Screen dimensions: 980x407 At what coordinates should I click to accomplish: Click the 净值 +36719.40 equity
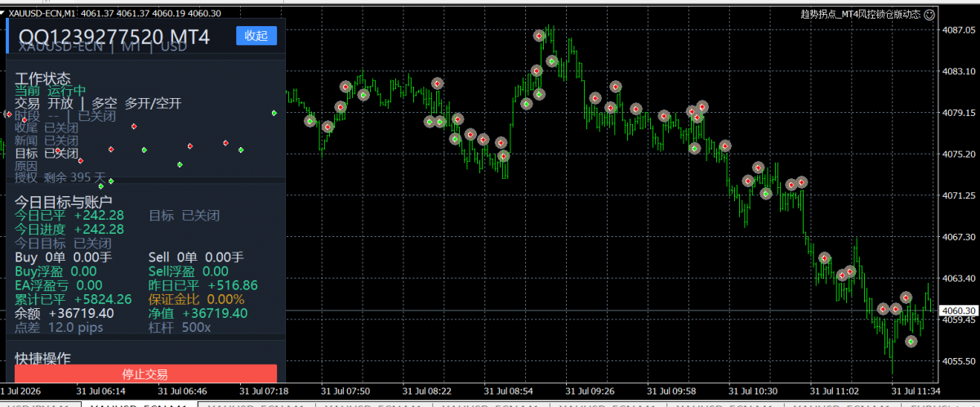(x=198, y=313)
